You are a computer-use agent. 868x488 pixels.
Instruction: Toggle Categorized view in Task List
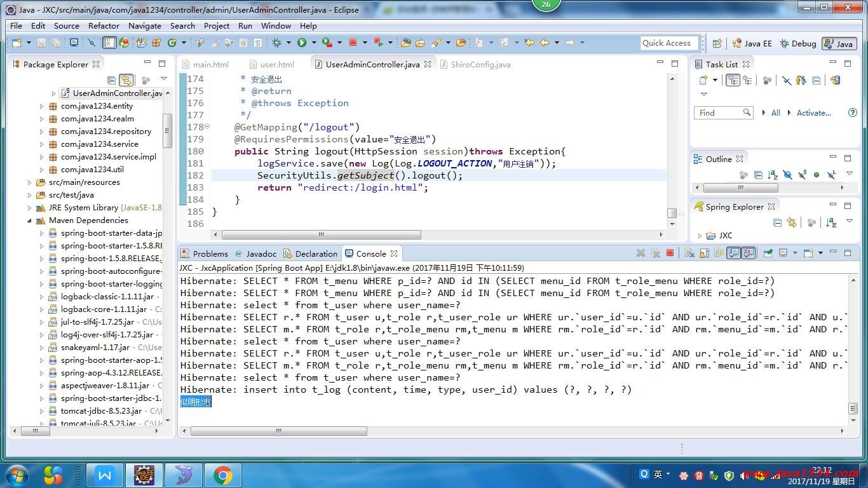[733, 80]
